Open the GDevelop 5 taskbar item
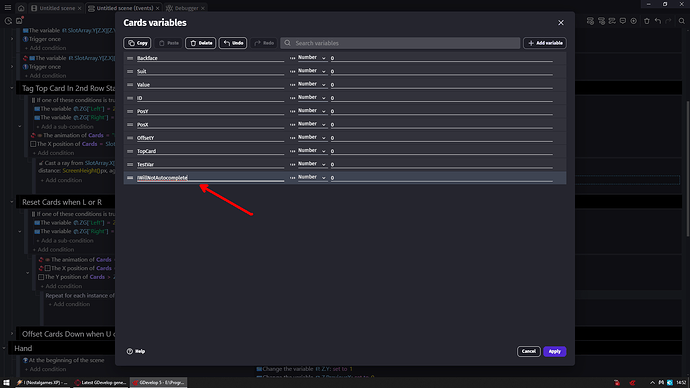The width and height of the screenshot is (690, 388). [159, 383]
